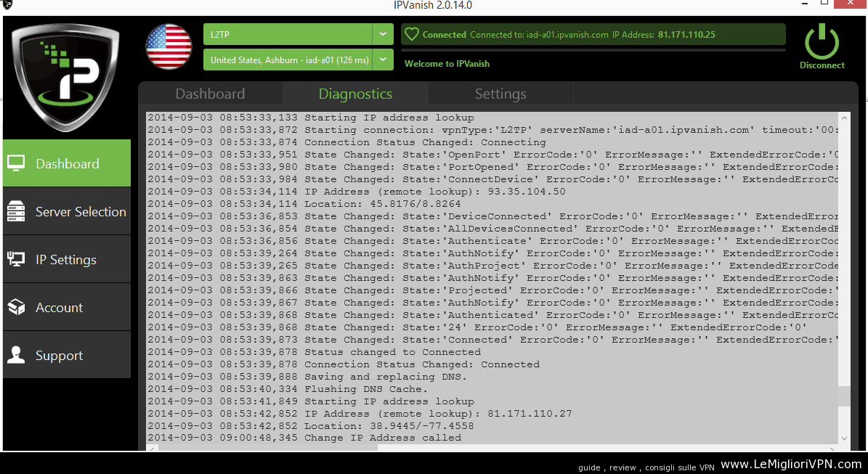Expand the L2TP protocol dropdown arrow
The width and height of the screenshot is (868, 474).
383,34
